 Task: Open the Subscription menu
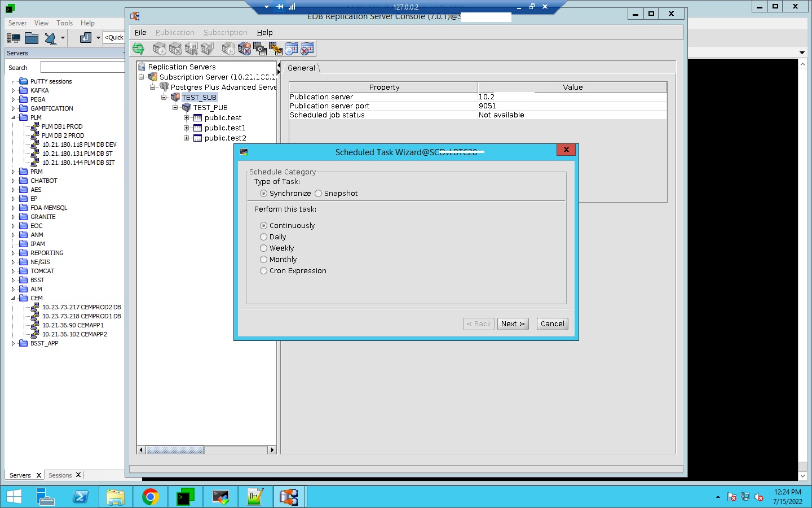pyautogui.click(x=226, y=33)
